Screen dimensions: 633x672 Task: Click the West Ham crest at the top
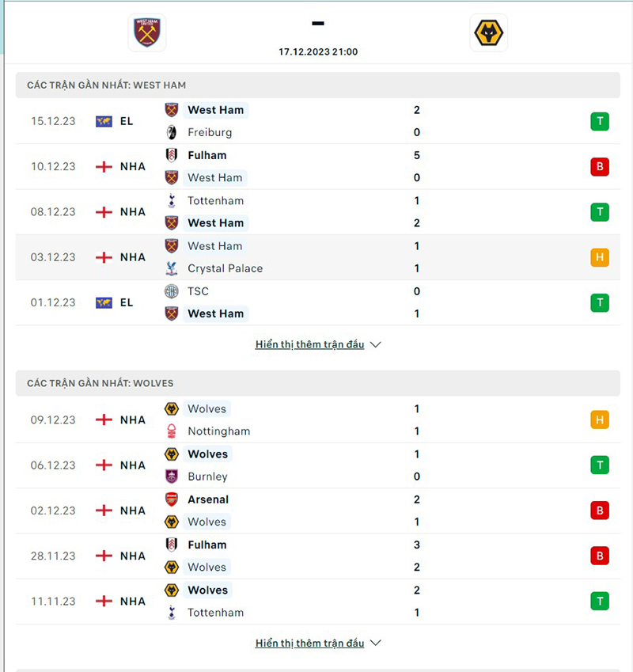(146, 32)
